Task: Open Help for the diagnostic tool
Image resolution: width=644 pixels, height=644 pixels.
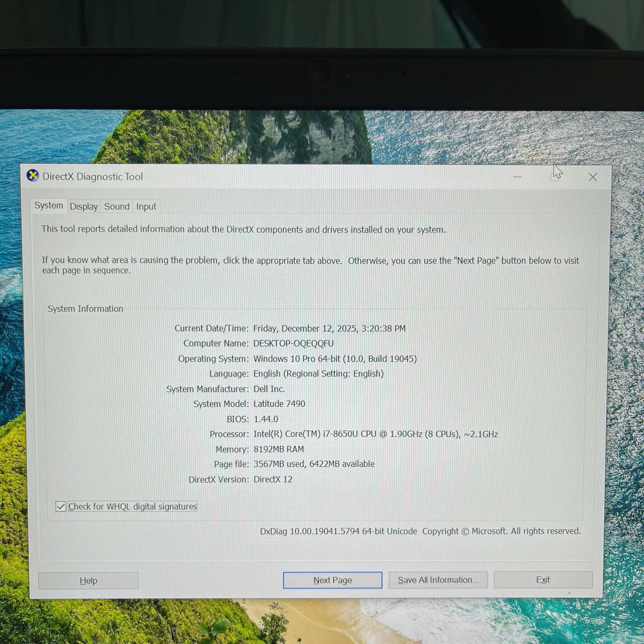Action: point(88,580)
